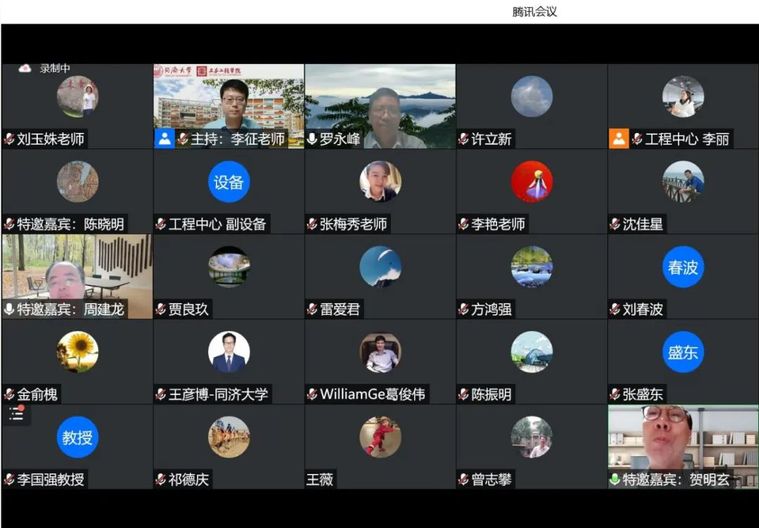Click the muted mic icon beside 曾志攀
759x528 pixels.
pyautogui.click(x=464, y=479)
